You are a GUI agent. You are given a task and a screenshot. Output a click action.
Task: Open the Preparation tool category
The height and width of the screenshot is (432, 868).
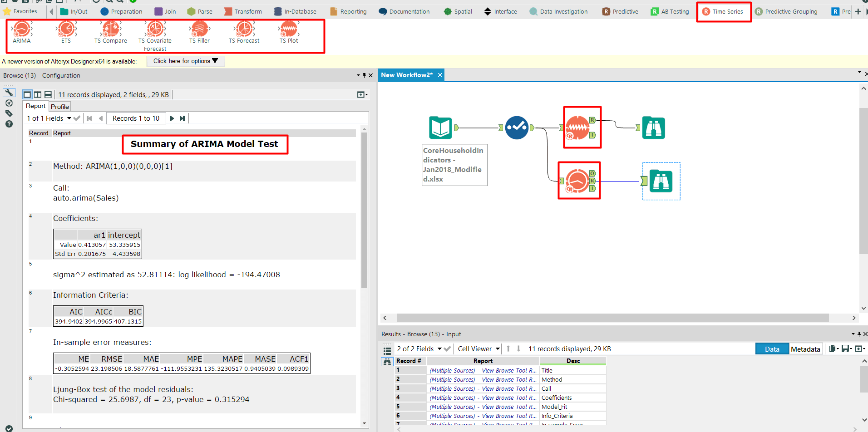122,12
